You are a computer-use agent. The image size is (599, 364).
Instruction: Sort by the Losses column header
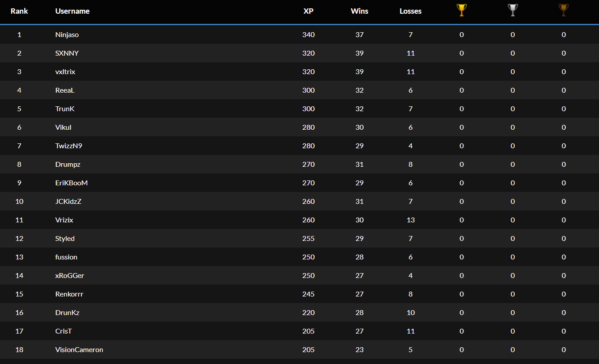coord(411,11)
